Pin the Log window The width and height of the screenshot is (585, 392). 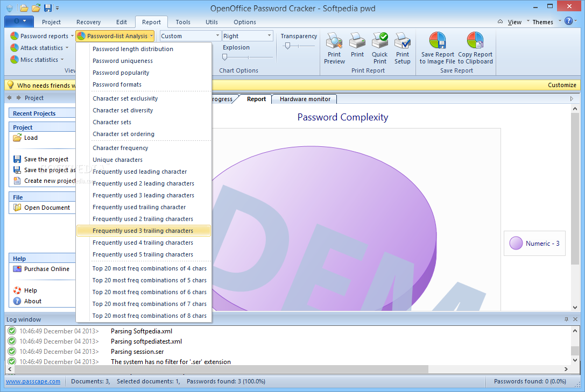(566, 319)
